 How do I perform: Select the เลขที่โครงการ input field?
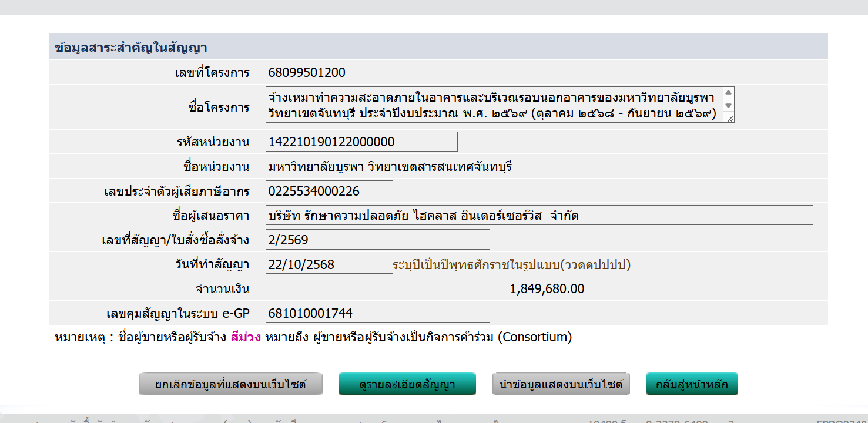(329, 72)
